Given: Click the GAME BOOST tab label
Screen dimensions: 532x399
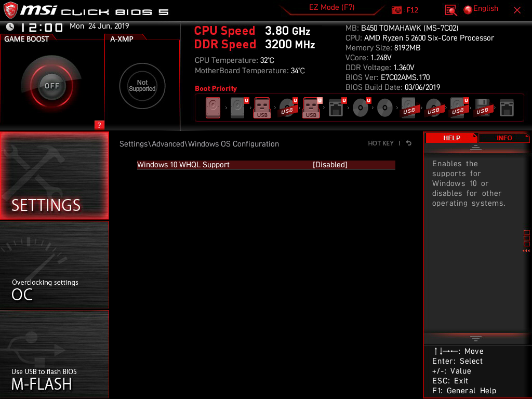Looking at the screenshot, I should click(26, 39).
